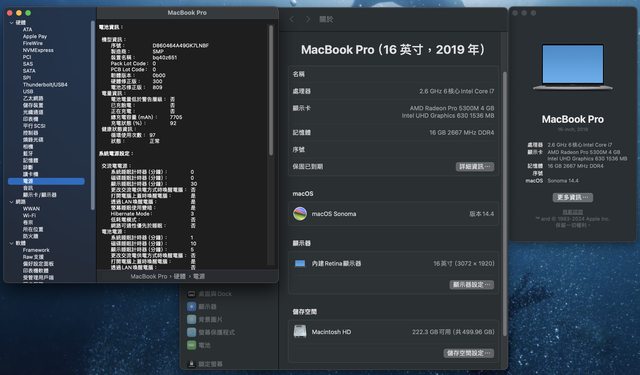Click the battery serial number D860464A49GK7LNBF
This screenshot has height=375, width=640.
click(180, 46)
